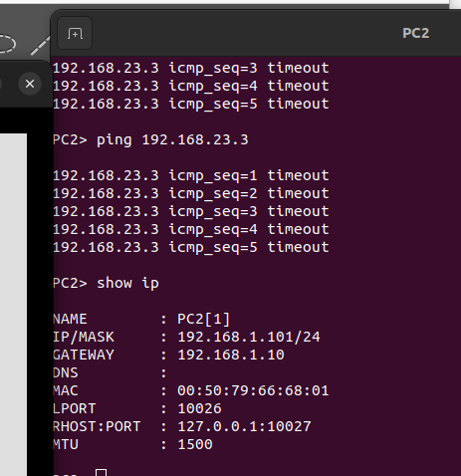Click the 'ping 192.168.23.3' command line
The height and width of the screenshot is (476, 461).
tap(150, 140)
